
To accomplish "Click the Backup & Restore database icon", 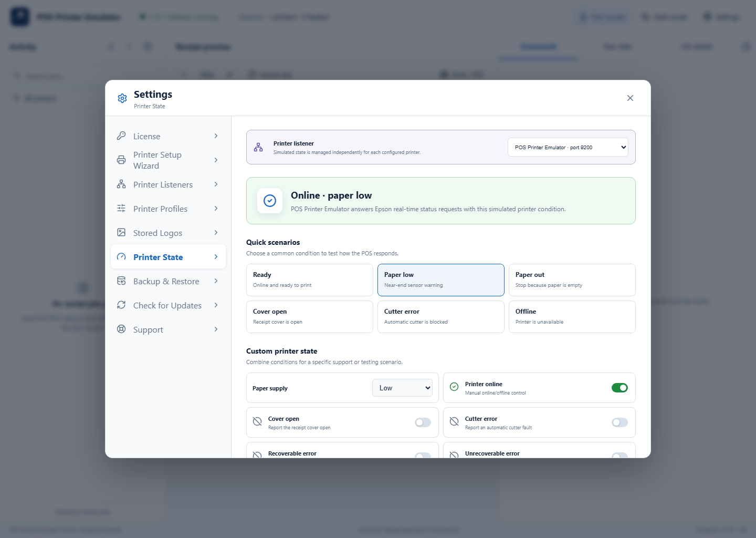I will pos(121,281).
